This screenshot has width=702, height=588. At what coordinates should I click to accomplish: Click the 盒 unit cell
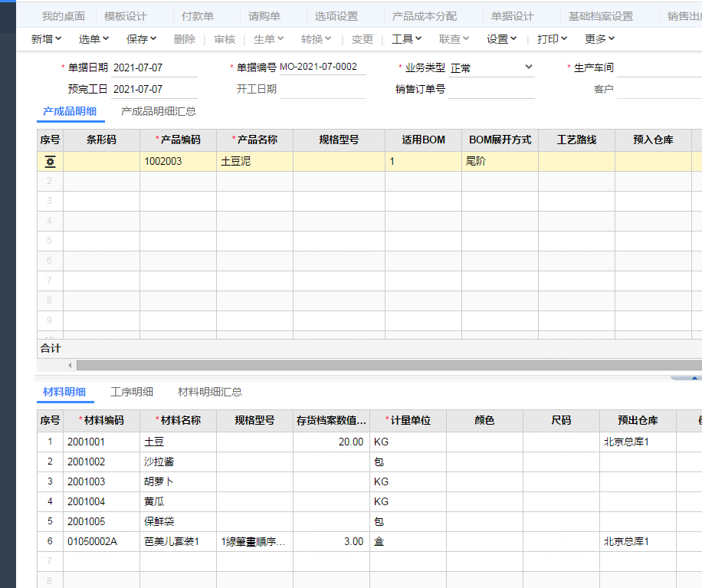408,541
